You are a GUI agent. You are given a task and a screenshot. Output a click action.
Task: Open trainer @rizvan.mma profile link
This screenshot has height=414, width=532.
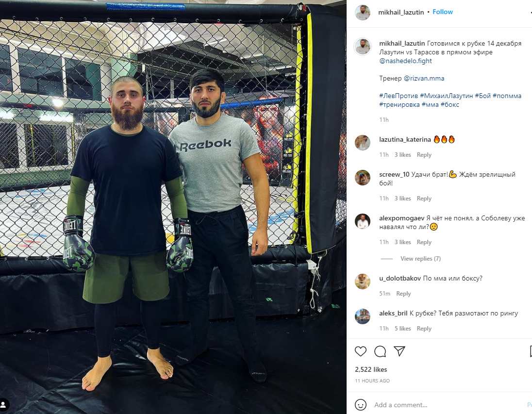click(424, 79)
